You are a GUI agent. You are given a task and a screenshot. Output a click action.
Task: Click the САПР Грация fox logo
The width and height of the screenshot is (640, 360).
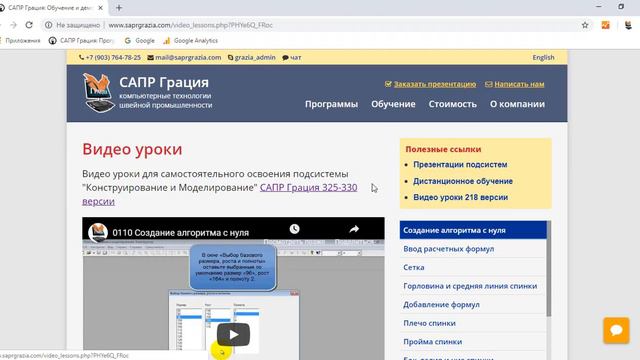pos(98,93)
